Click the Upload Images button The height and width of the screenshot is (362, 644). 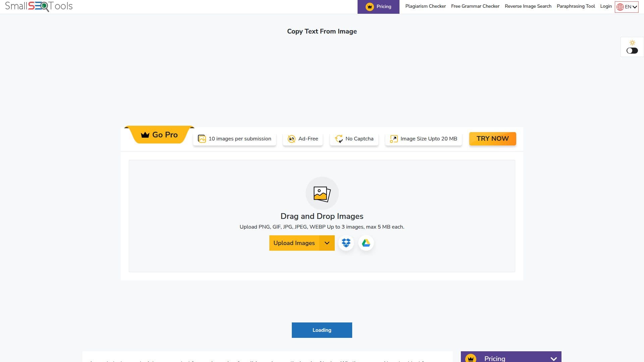click(x=294, y=243)
